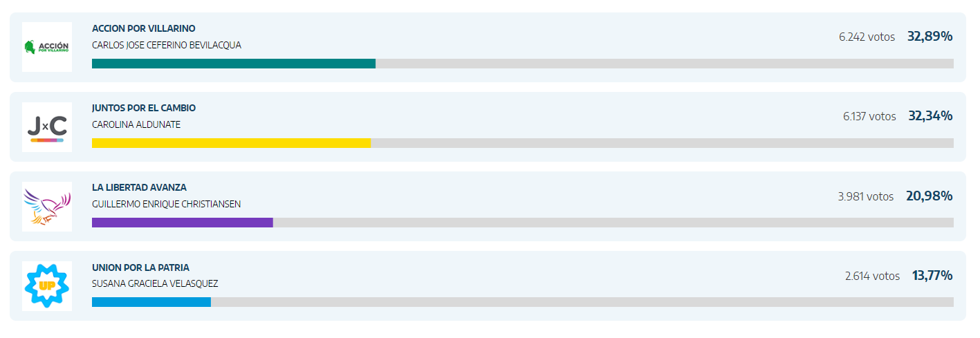Click the purple Libertad Avanza progress bar
Screen dimensions: 980x338
click(183, 223)
